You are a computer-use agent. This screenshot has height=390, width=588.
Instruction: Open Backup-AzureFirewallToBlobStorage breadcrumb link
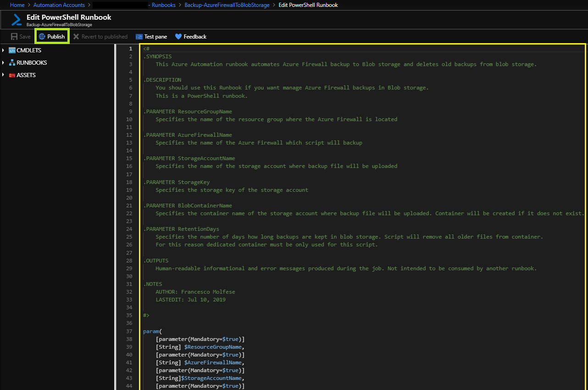coord(227,5)
